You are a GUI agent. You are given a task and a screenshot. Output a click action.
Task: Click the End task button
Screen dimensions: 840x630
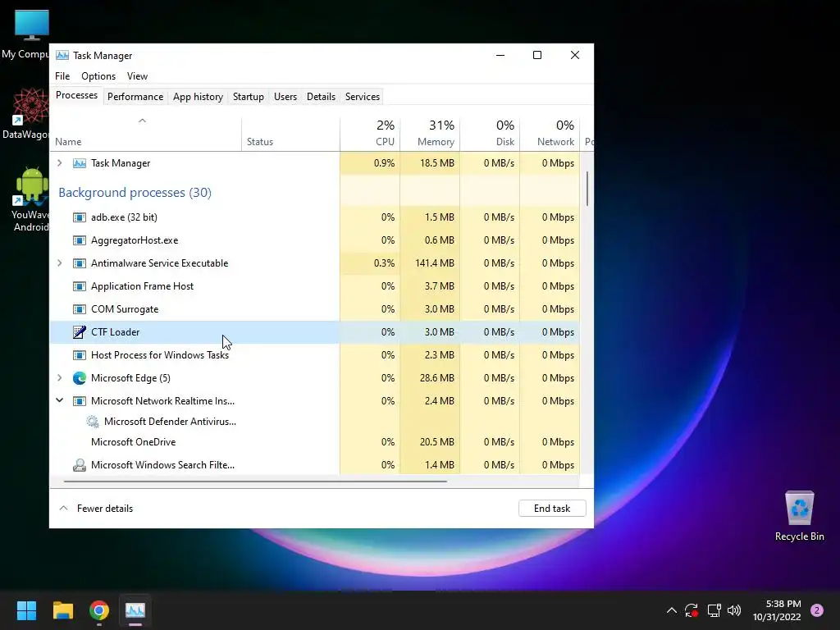(552, 509)
